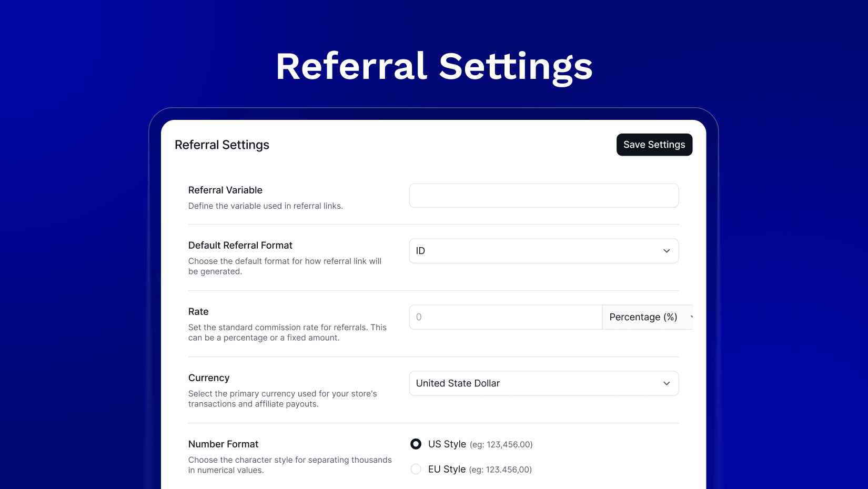Viewport: 868px width, 489px height.
Task: Click the EU Style example text label
Action: [x=500, y=470]
